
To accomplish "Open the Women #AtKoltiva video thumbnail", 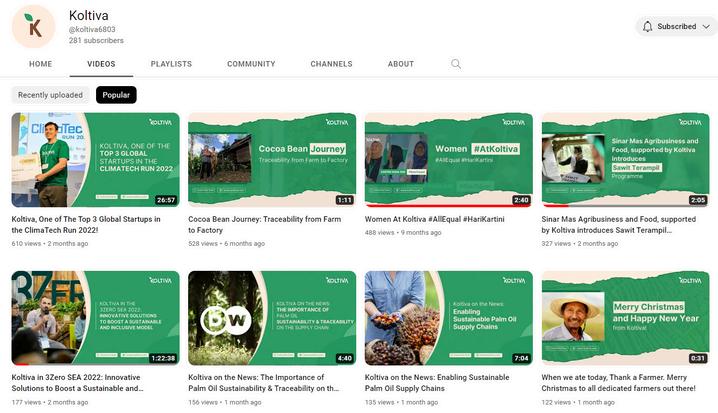I will pos(449,160).
